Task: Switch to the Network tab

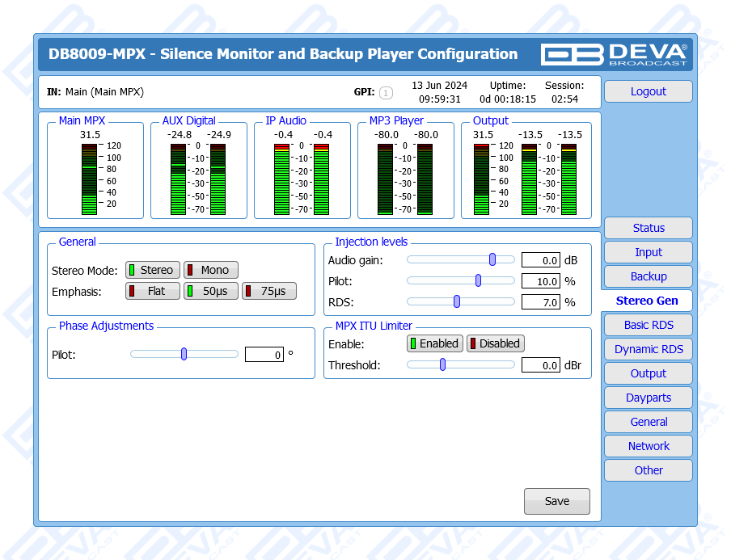Action: click(x=648, y=446)
